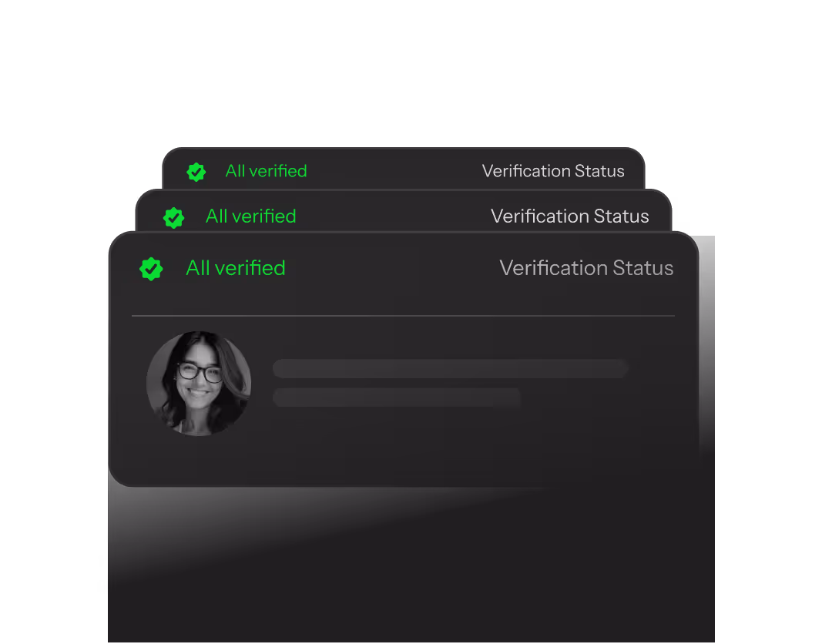Open the woman's circular profile photo
Viewport: 832px width, 644px height.
pyautogui.click(x=199, y=384)
